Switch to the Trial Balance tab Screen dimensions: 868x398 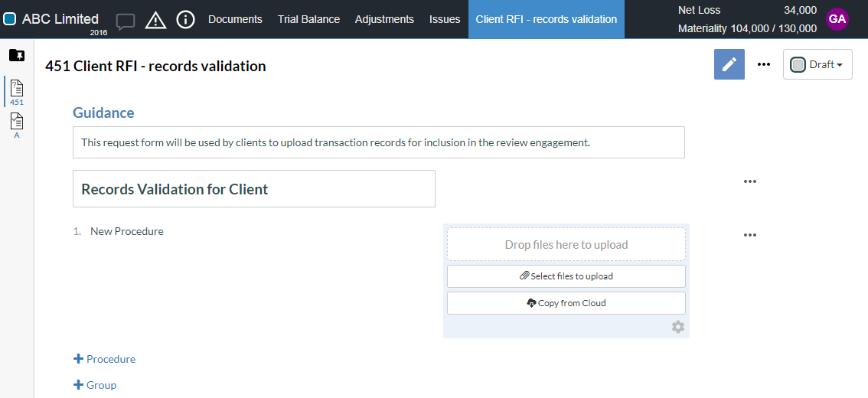pos(308,19)
